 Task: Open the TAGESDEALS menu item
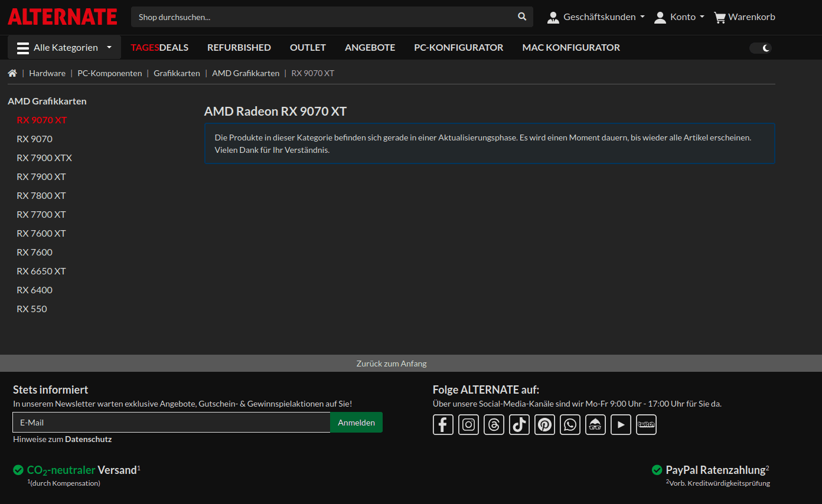tap(159, 47)
